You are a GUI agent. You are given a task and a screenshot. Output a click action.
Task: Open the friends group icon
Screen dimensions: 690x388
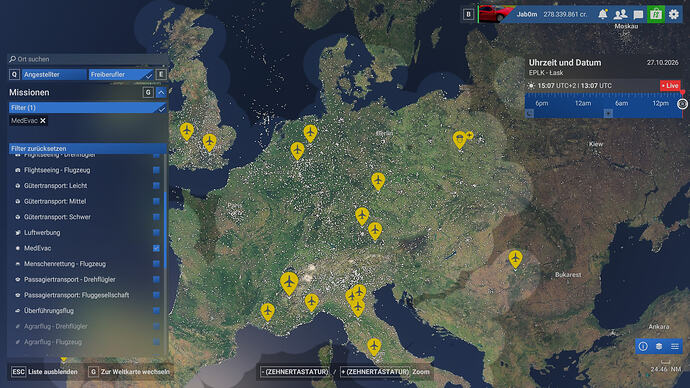pyautogui.click(x=620, y=14)
